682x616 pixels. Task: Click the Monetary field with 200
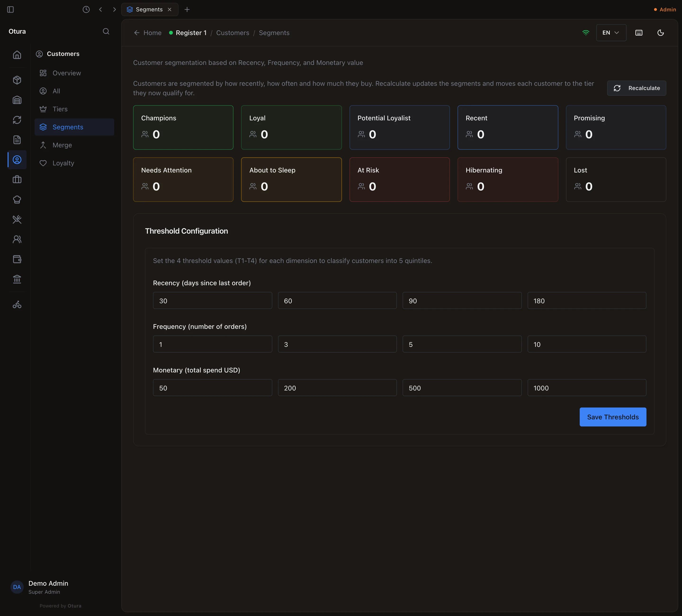pos(337,388)
